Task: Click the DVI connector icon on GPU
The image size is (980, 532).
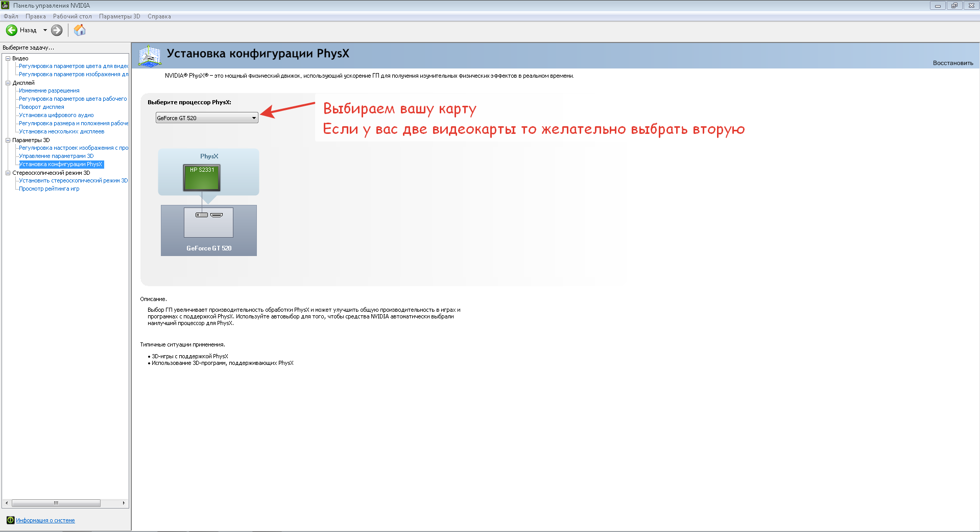Action: point(202,215)
